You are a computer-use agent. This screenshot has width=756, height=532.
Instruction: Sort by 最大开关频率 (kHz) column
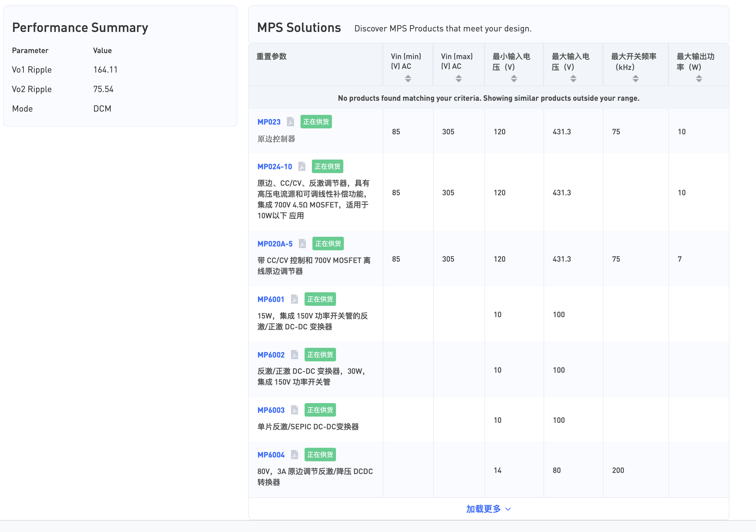[635, 78]
